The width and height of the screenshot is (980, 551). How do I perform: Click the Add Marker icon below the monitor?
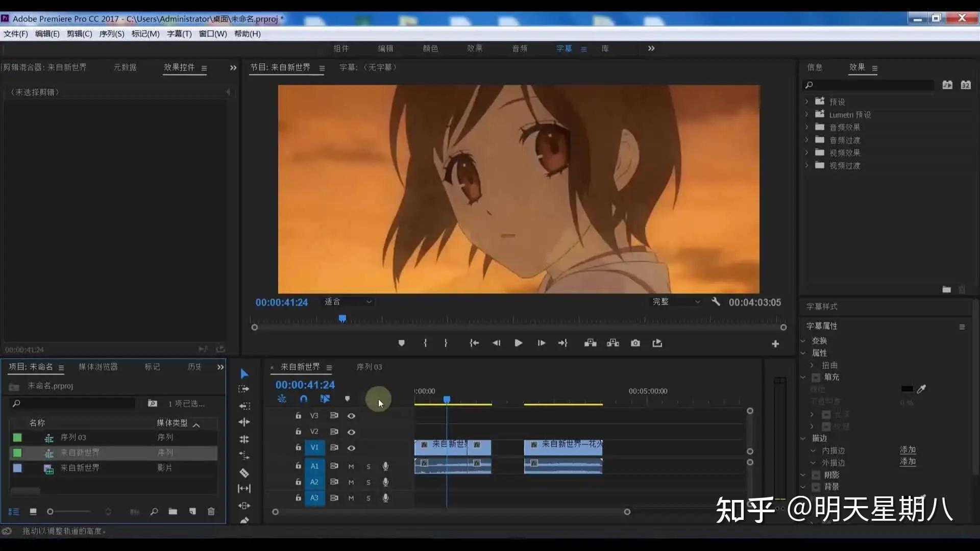point(401,343)
